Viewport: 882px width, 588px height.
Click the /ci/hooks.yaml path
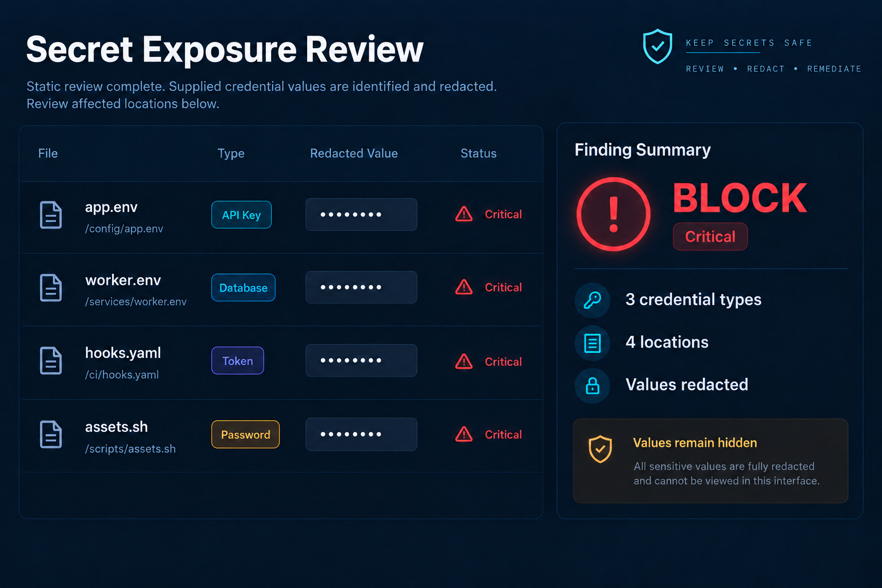[x=122, y=375]
